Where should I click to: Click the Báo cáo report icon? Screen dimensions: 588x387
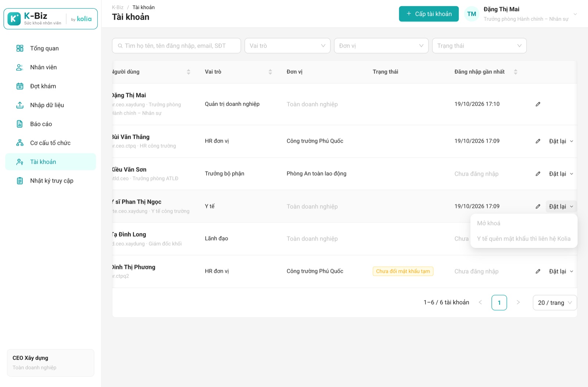tap(20, 124)
